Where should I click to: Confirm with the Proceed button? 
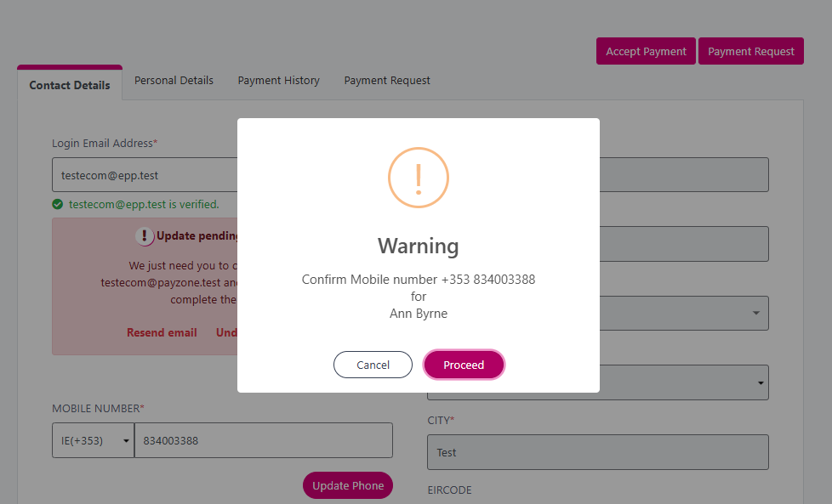click(x=464, y=365)
